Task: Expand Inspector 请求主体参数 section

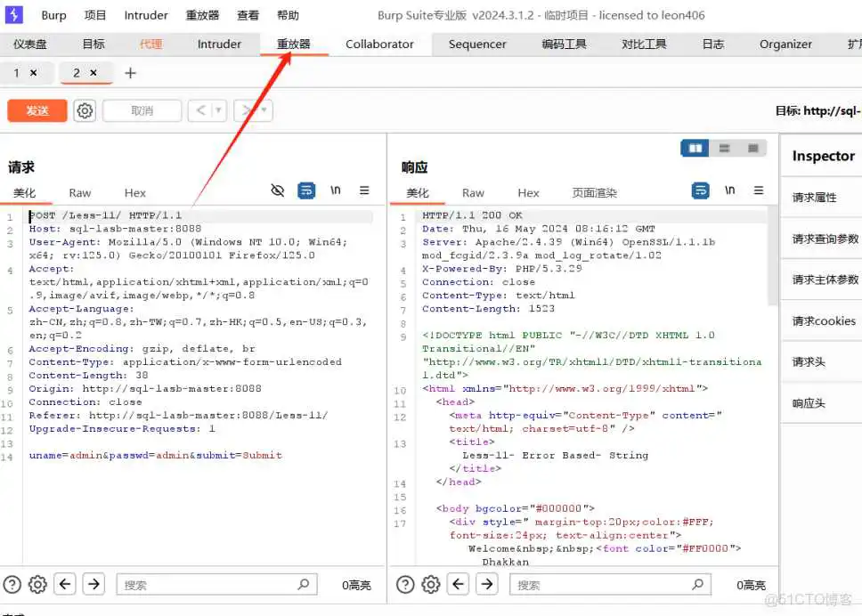Action: click(821, 280)
